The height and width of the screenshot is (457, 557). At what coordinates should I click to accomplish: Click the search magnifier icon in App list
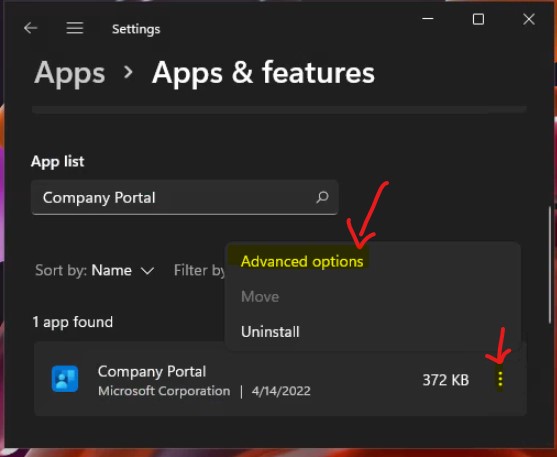pos(322,197)
